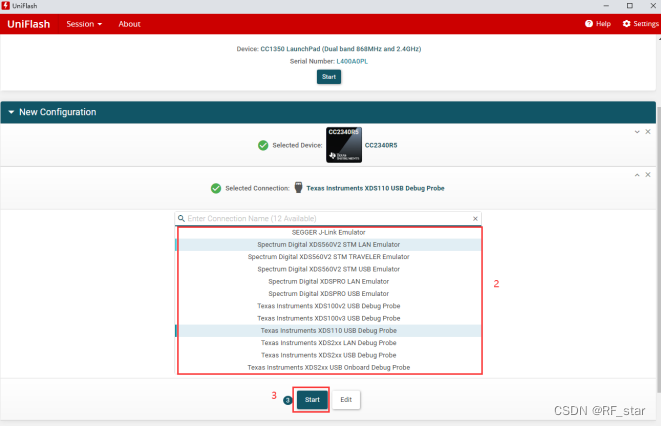This screenshot has width=661, height=426.
Task: Click the search magnifier icon
Action: [181, 218]
